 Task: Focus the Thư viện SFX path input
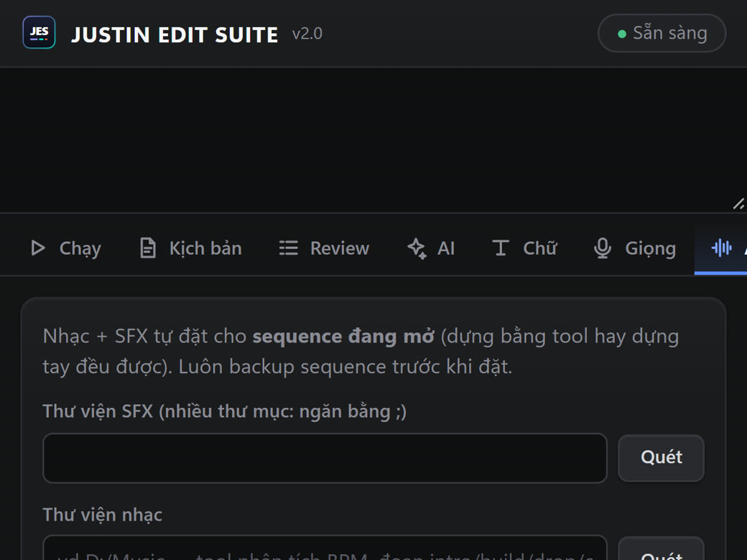[x=325, y=458]
